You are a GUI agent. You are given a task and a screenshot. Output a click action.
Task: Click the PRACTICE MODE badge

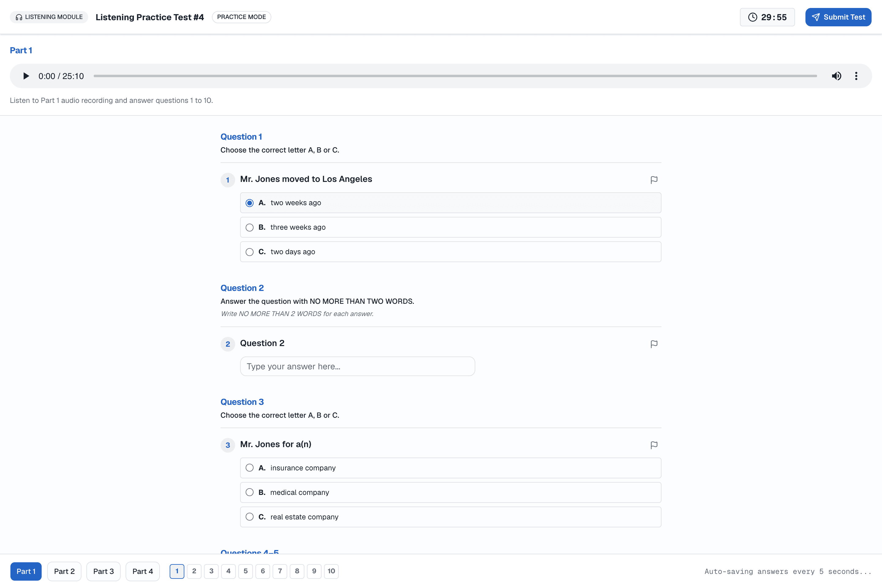pos(242,17)
